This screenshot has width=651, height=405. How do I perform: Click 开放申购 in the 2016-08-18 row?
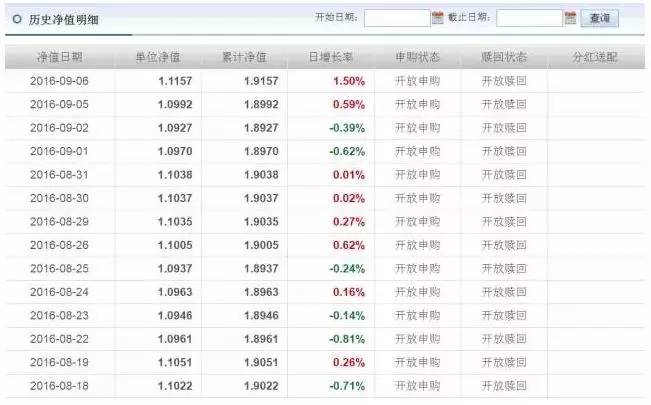coord(417,386)
